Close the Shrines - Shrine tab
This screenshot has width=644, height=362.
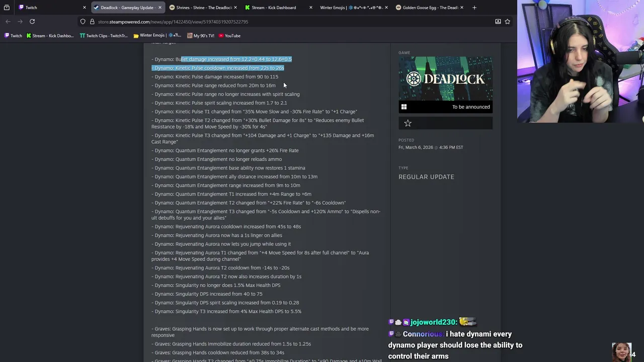pos(235,8)
